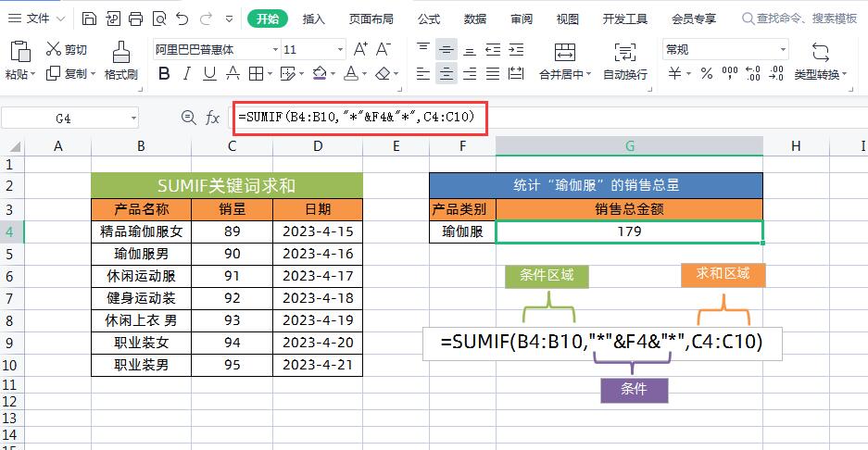Viewport: 868px width, 450px height.
Task: Open the 公式 ribbon tab
Action: coord(429,19)
